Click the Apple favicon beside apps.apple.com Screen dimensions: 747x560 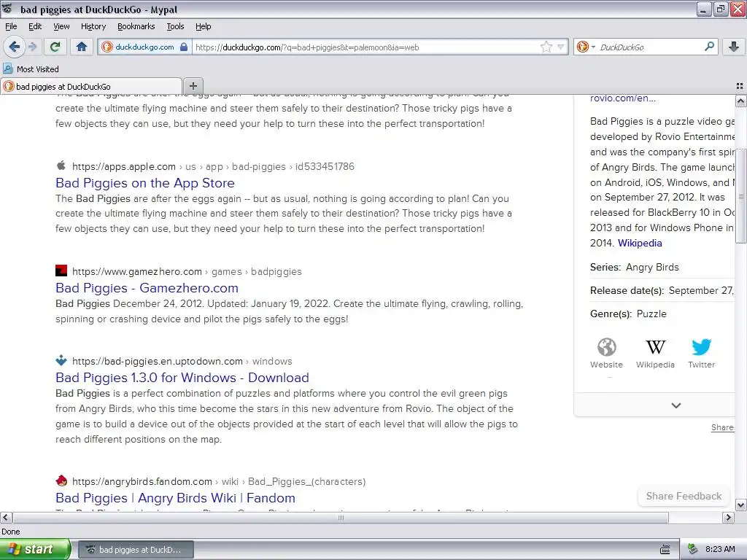61,166
